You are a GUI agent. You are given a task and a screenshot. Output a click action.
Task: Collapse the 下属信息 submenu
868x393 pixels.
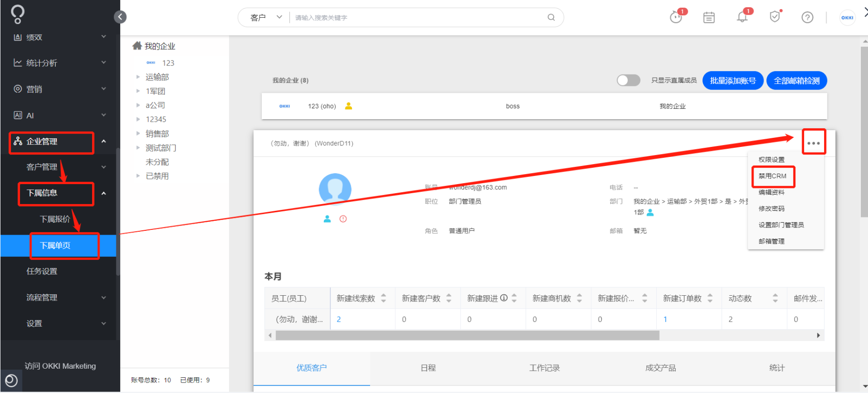click(x=103, y=193)
